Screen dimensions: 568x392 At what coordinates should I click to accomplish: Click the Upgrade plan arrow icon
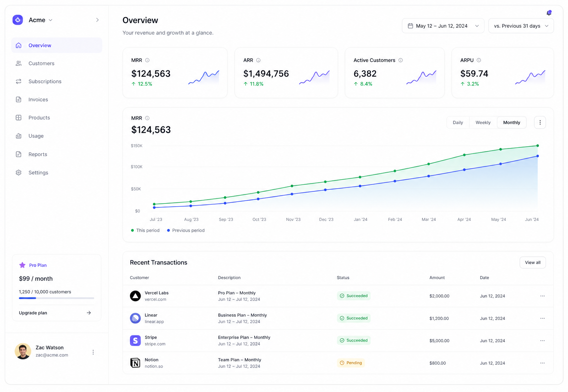tap(89, 313)
